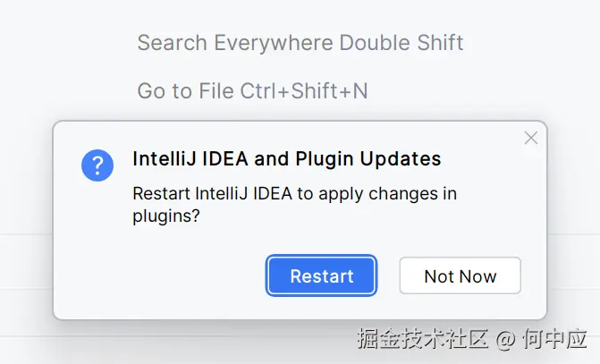Click empty space between Restart and Not Now
The image size is (600, 364).
(x=387, y=276)
